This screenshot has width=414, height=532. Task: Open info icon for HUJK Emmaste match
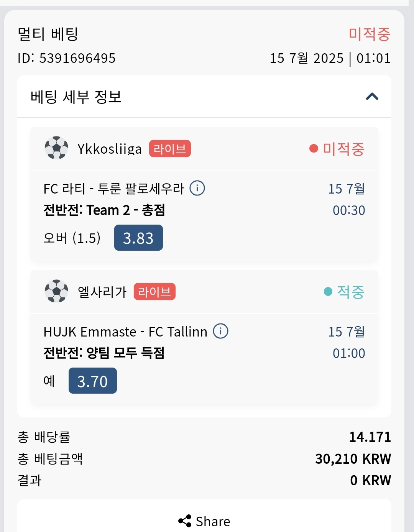pyautogui.click(x=220, y=331)
